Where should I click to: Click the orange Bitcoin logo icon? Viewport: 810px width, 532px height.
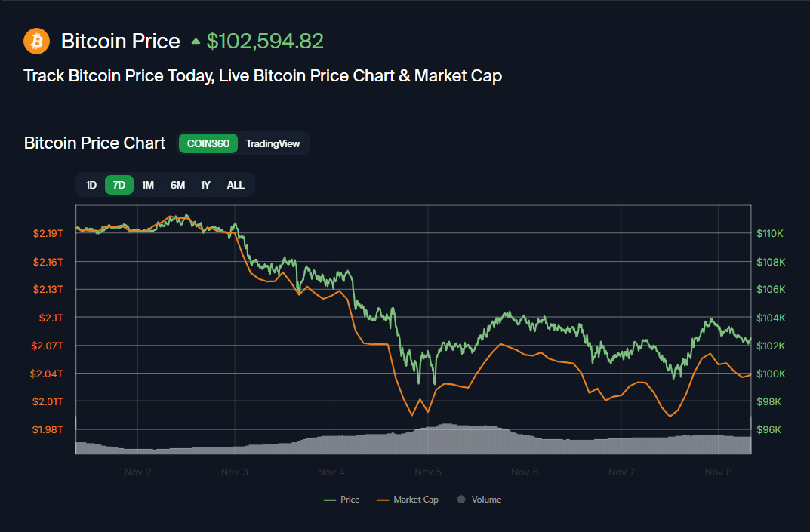click(x=36, y=41)
